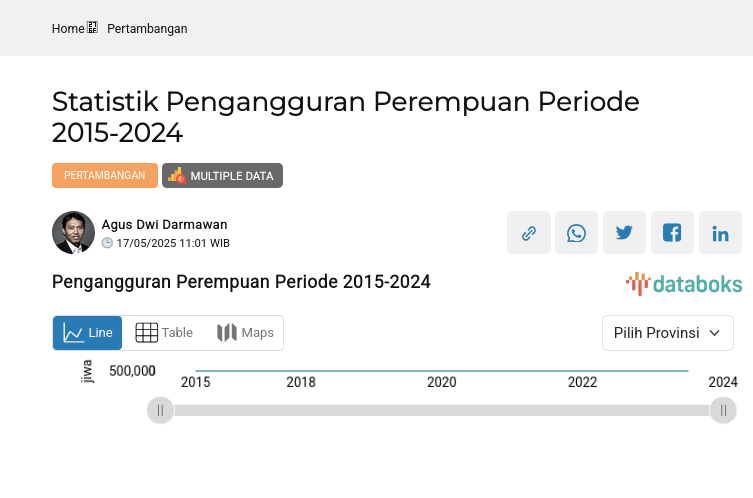Click the main article title
The image size is (753, 498).
[x=346, y=117]
